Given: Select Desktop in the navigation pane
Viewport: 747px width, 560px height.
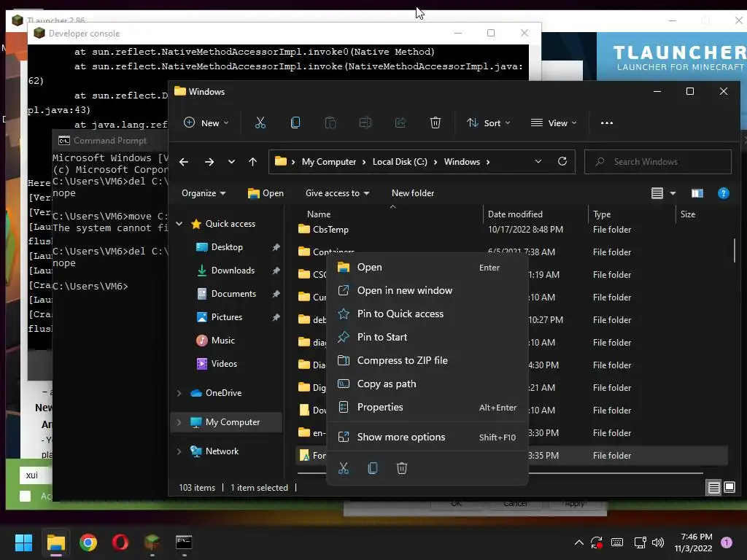Looking at the screenshot, I should click(x=227, y=247).
